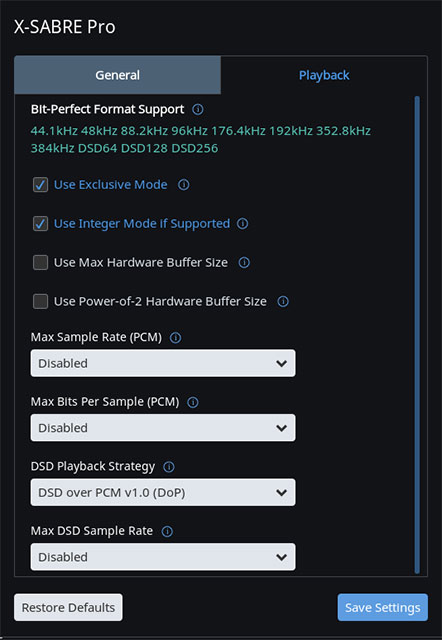Click info icon for Use Integer Mode
The image size is (442, 640).
(243, 224)
